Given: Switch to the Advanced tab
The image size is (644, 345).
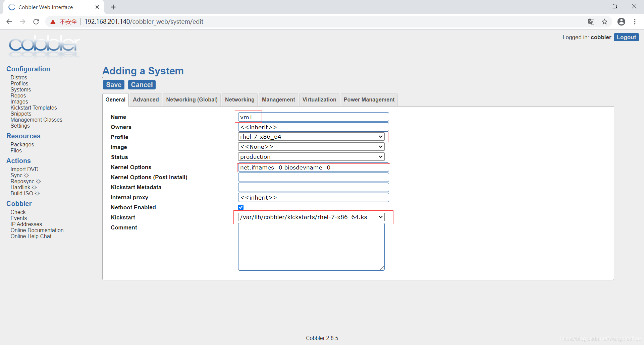Looking at the screenshot, I should coord(146,100).
